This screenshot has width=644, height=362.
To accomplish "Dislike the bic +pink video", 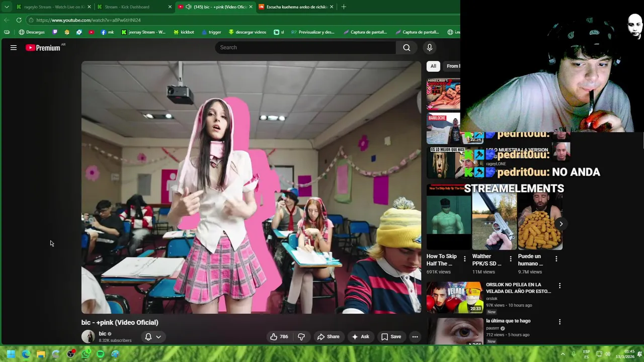I will click(x=301, y=337).
